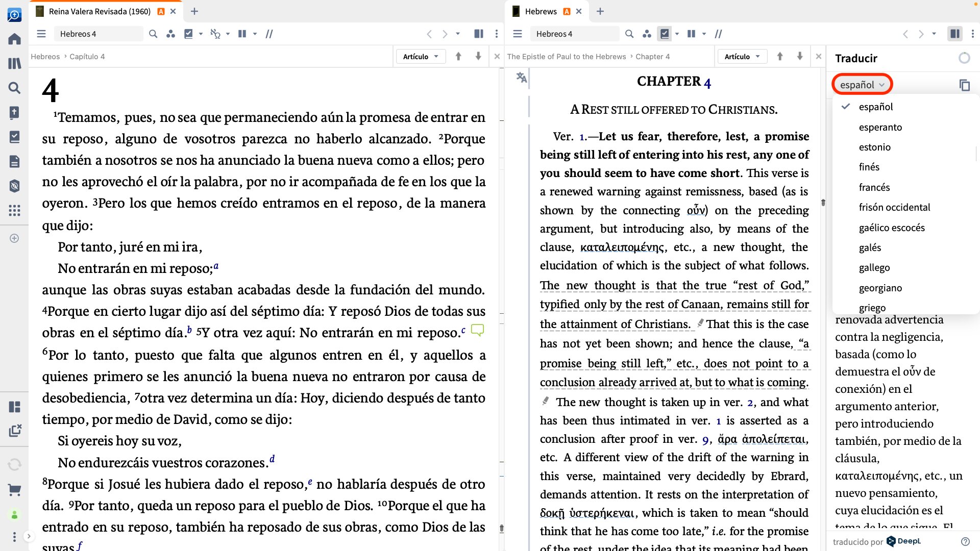Viewport: 980px width, 551px height.
Task: Click the search icon in Hebrews commentary toolbar
Action: (629, 34)
